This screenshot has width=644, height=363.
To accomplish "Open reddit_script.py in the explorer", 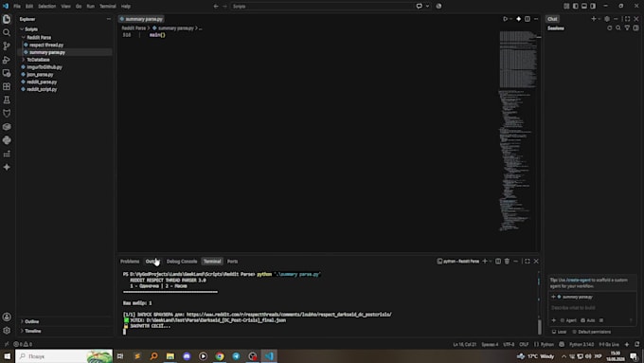I will click(x=42, y=89).
